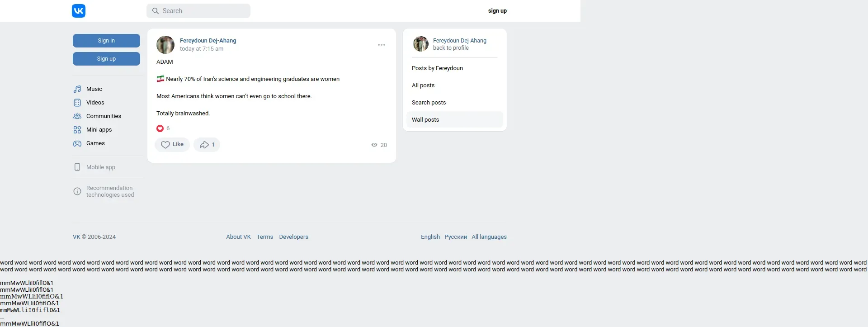This screenshot has height=327, width=868.
Task: Open the VK logo home link
Action: tap(79, 11)
